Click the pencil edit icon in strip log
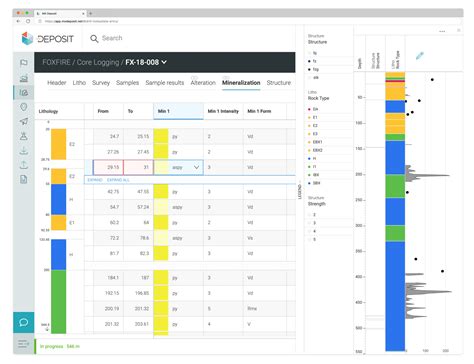 [419, 56]
